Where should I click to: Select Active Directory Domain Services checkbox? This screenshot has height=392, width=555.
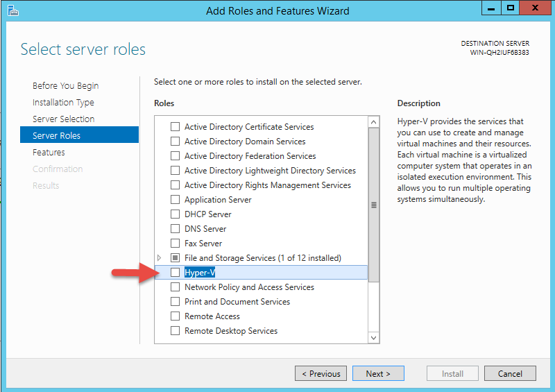click(x=175, y=142)
